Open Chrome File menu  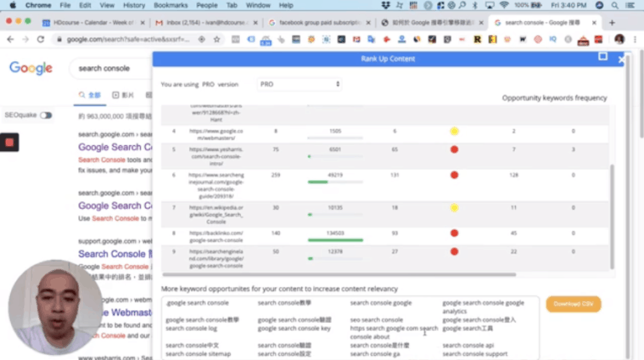[x=65, y=5]
